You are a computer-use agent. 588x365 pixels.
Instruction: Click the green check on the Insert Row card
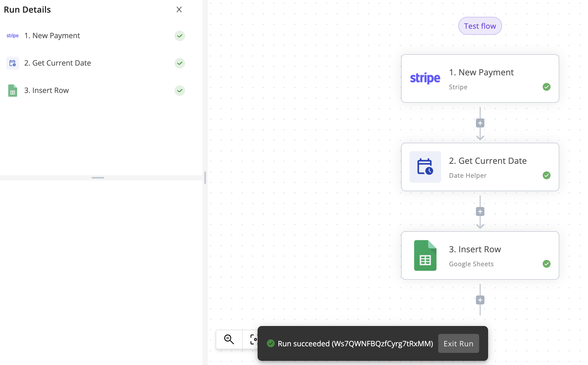pyautogui.click(x=546, y=264)
